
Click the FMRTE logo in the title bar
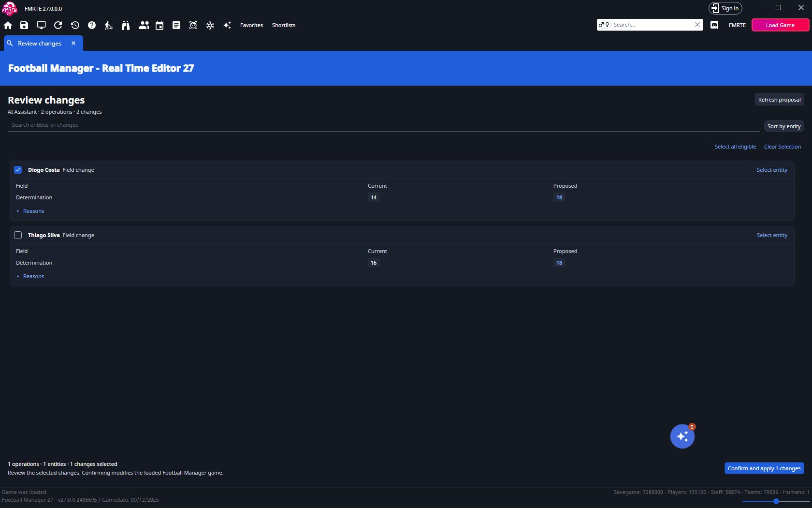(x=10, y=8)
